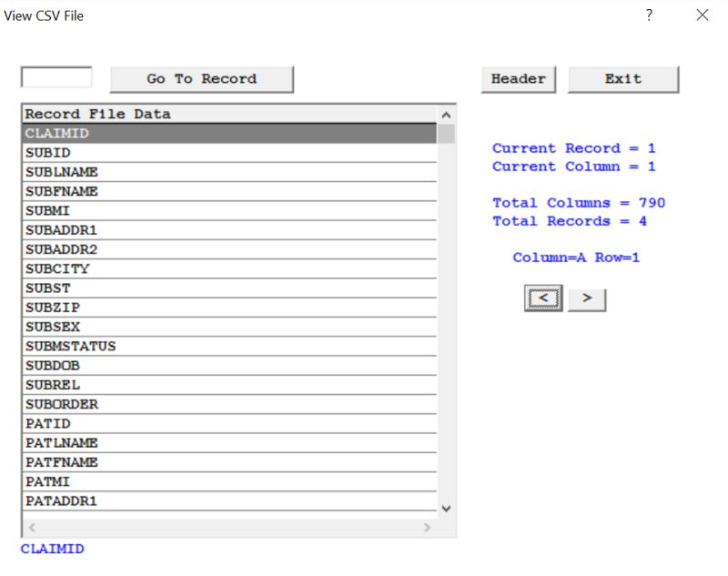Select the PATADDR1 field entry
Image resolution: width=728 pixels, height=576 pixels.
136,500
